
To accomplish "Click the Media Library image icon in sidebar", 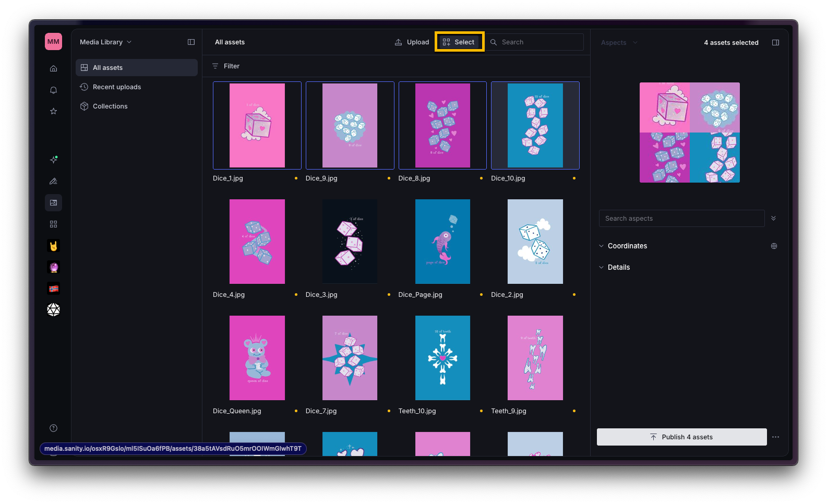I will 53,202.
